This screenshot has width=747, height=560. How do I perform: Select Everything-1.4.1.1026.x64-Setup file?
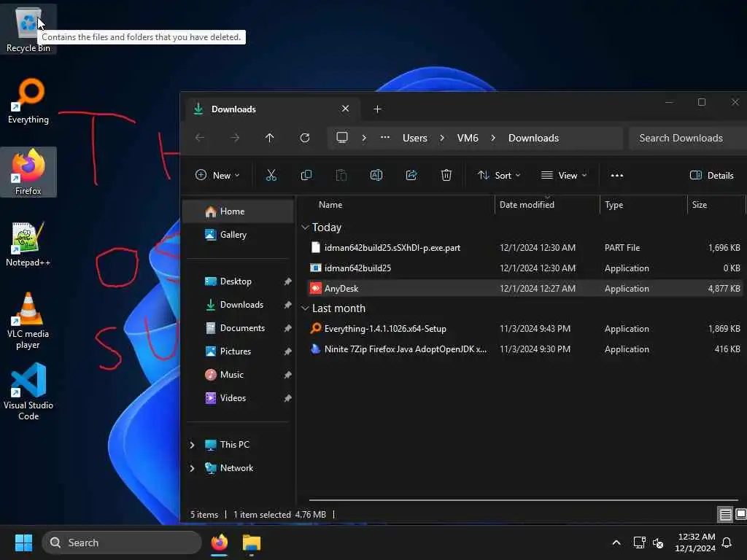click(524, 329)
